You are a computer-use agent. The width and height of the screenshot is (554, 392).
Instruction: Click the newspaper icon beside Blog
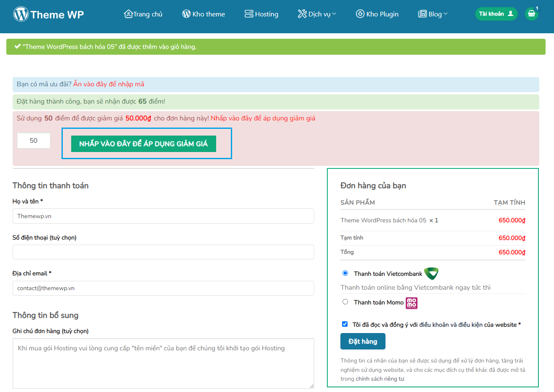click(x=422, y=14)
